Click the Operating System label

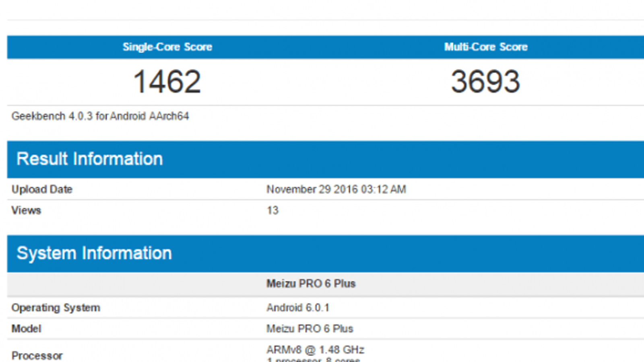56,308
